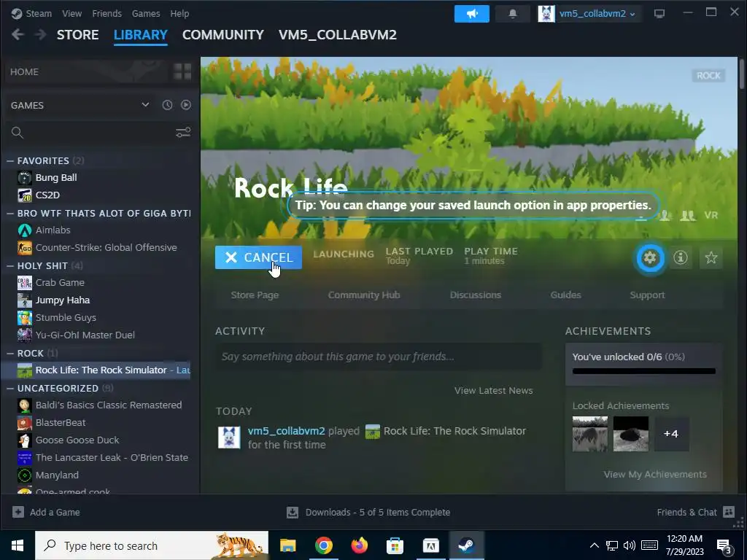
Task: Go forward with the right arrow
Action: (x=41, y=34)
